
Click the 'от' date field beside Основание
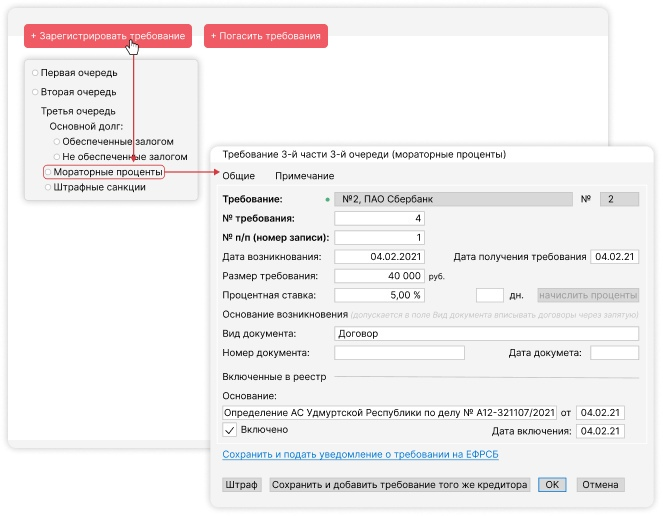click(600, 413)
